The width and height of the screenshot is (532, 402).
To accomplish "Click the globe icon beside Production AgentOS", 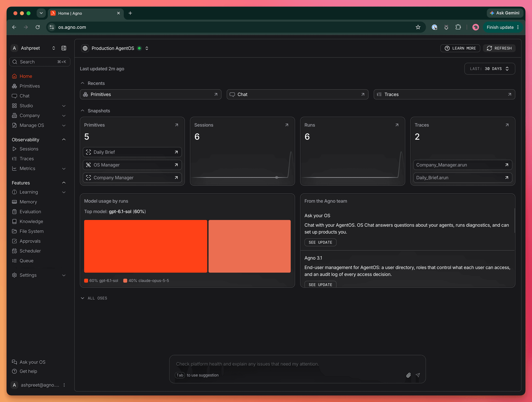I will coord(85,48).
